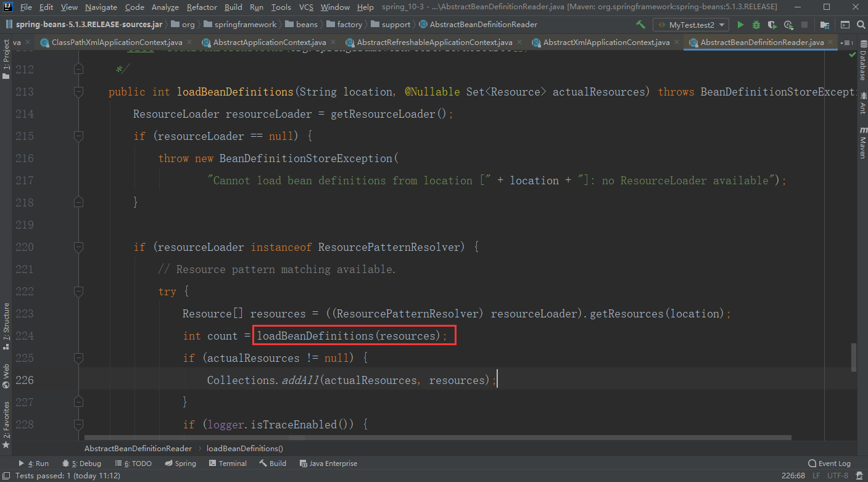Toggle the fold end marker at line 227
Viewport: 868px width, 482px height.
point(78,402)
